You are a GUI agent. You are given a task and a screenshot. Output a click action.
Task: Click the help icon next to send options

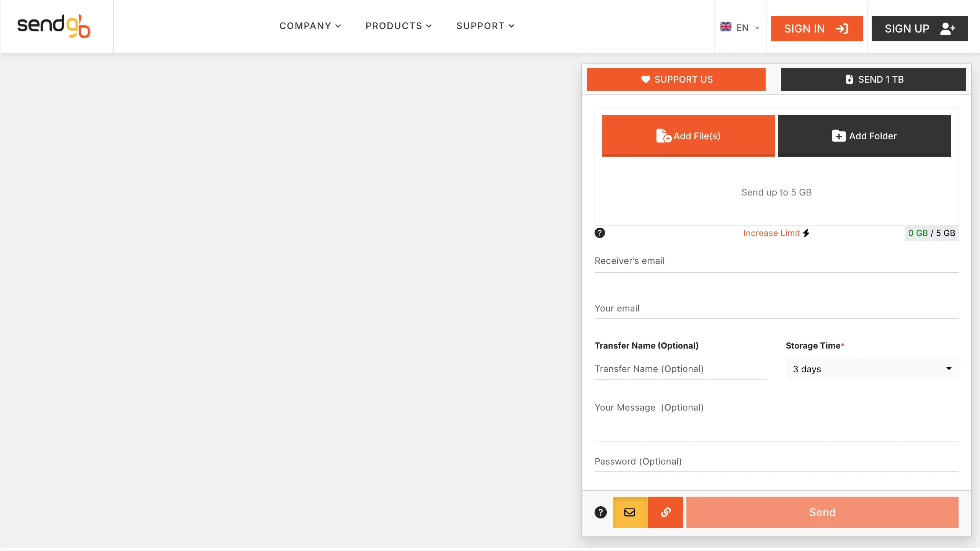pyautogui.click(x=600, y=512)
